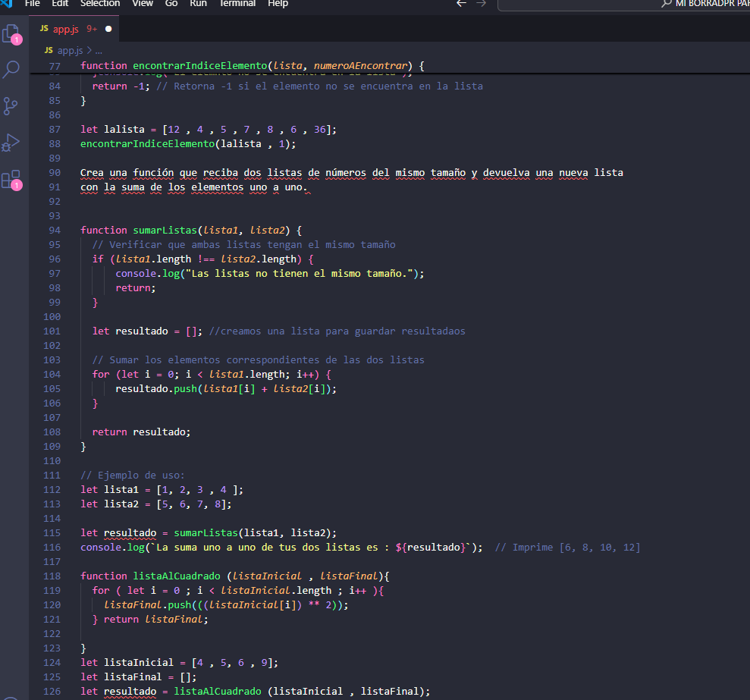Click the unsaved dot on the app.js tab
This screenshot has width=750, height=700.
pos(108,29)
